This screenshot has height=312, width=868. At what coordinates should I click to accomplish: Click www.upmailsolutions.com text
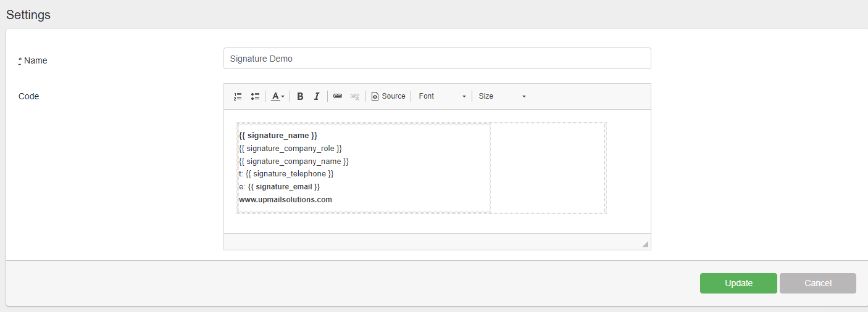pos(285,200)
